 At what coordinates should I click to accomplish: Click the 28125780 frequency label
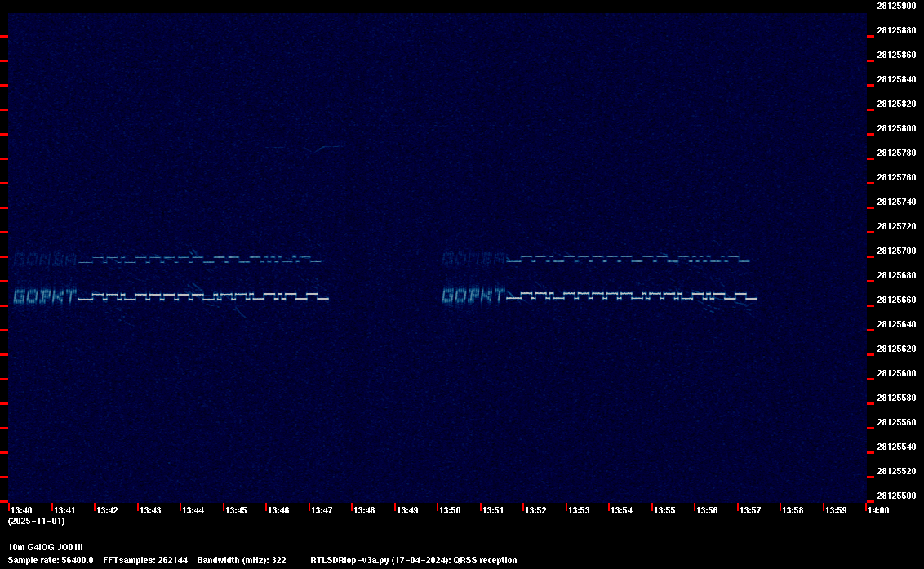[x=897, y=153]
